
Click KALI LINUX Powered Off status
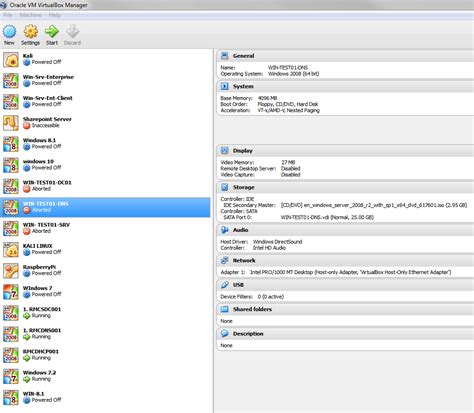tap(46, 252)
